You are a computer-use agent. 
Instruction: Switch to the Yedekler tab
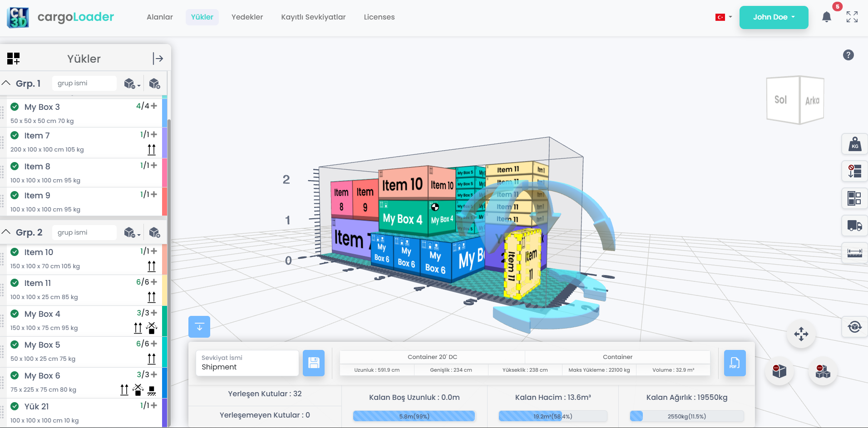pos(247,17)
